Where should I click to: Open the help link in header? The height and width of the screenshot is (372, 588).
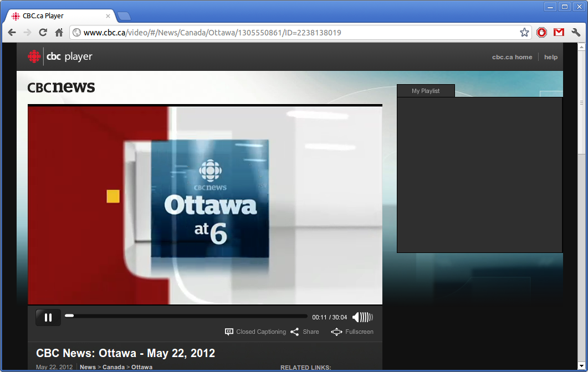click(550, 57)
